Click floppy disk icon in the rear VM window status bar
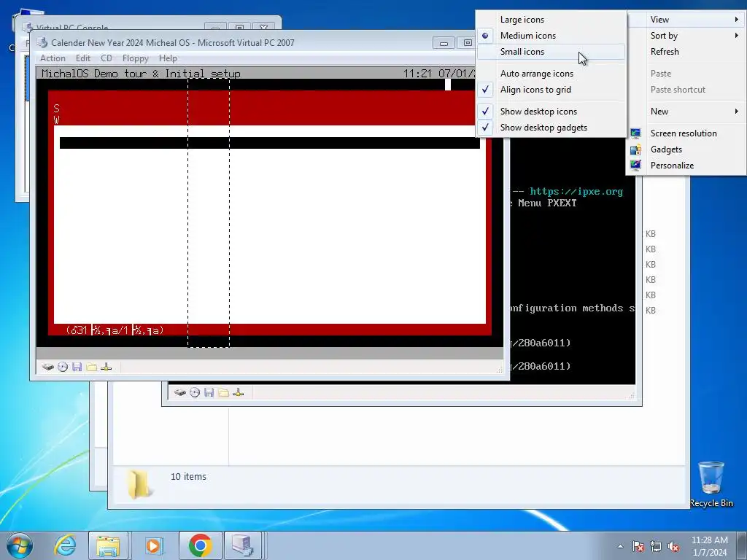This screenshot has height=560, width=747. [x=209, y=393]
